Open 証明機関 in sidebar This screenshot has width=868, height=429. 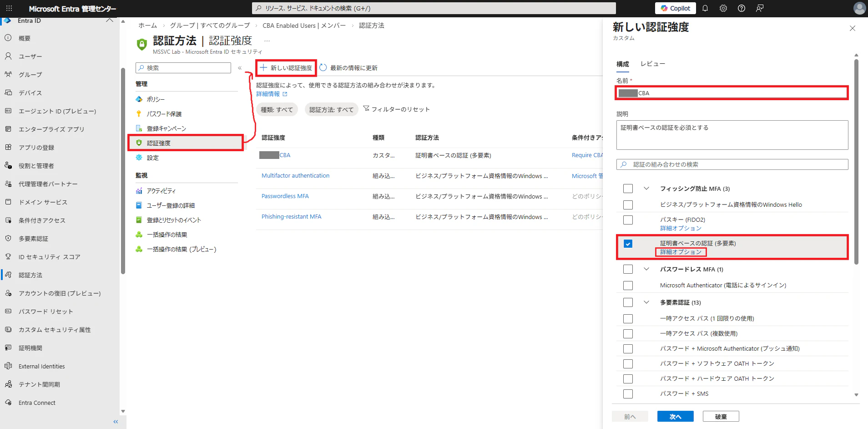30,348
